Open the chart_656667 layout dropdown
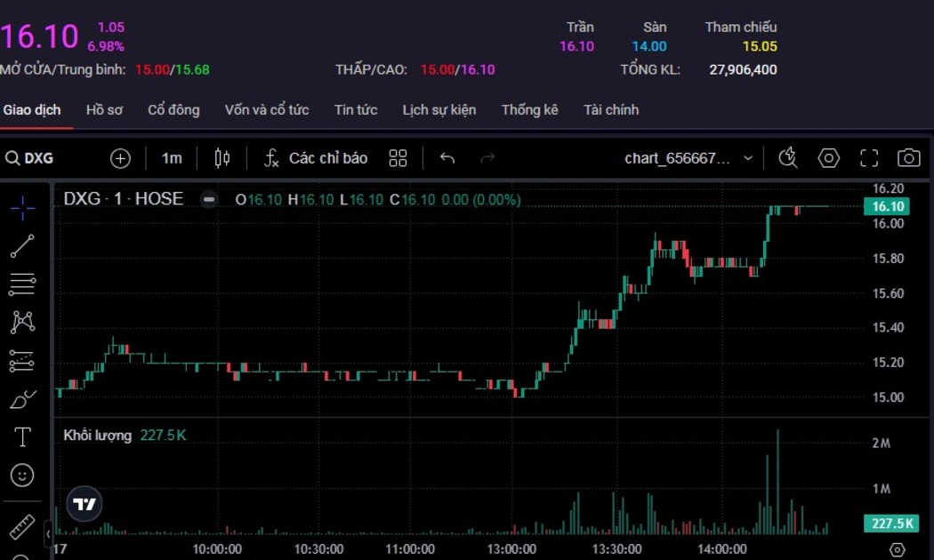 point(688,158)
